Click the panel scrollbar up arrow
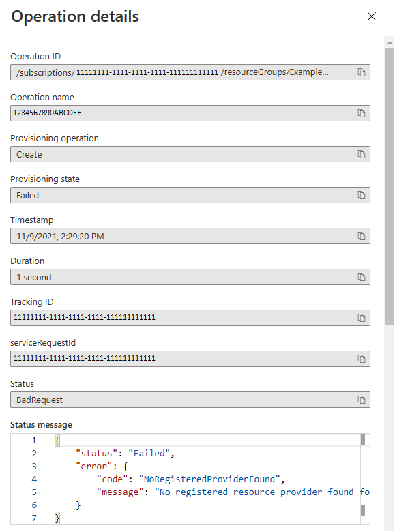The image size is (395, 532). (x=390, y=42)
